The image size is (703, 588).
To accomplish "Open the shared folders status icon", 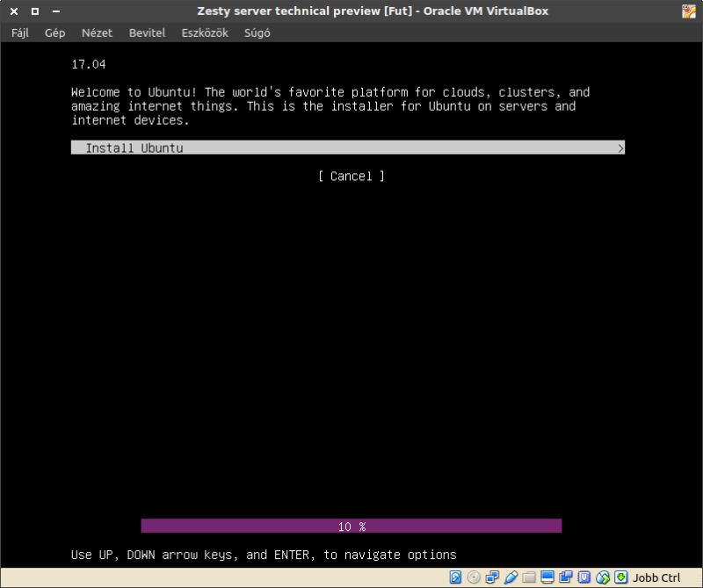I will click(529, 577).
